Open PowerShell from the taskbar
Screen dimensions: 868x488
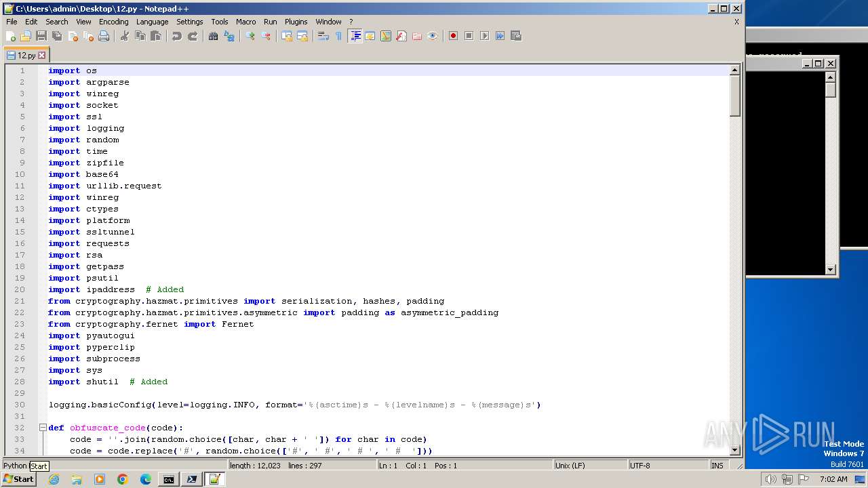pos(192,479)
